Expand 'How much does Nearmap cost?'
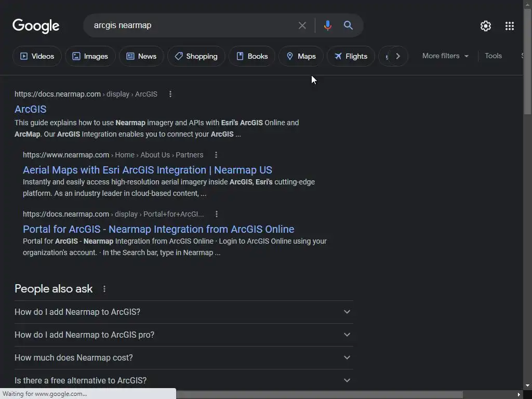The image size is (532, 399). click(x=183, y=357)
